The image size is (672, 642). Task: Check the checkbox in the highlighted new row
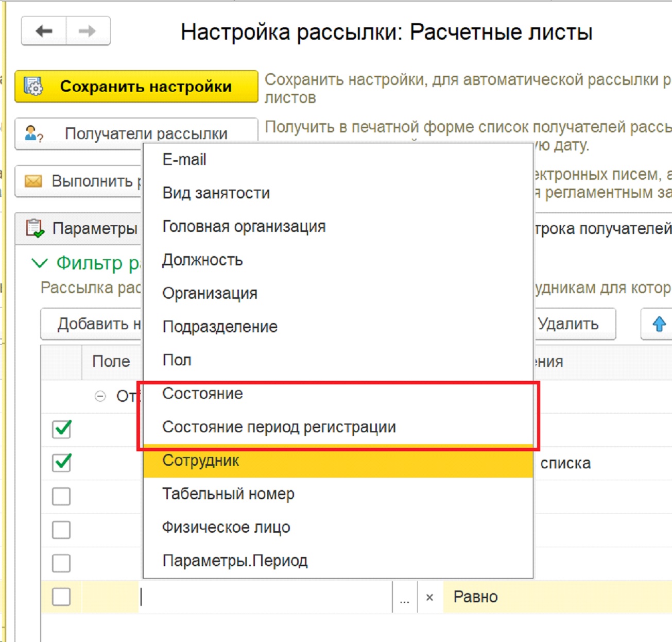(62, 597)
